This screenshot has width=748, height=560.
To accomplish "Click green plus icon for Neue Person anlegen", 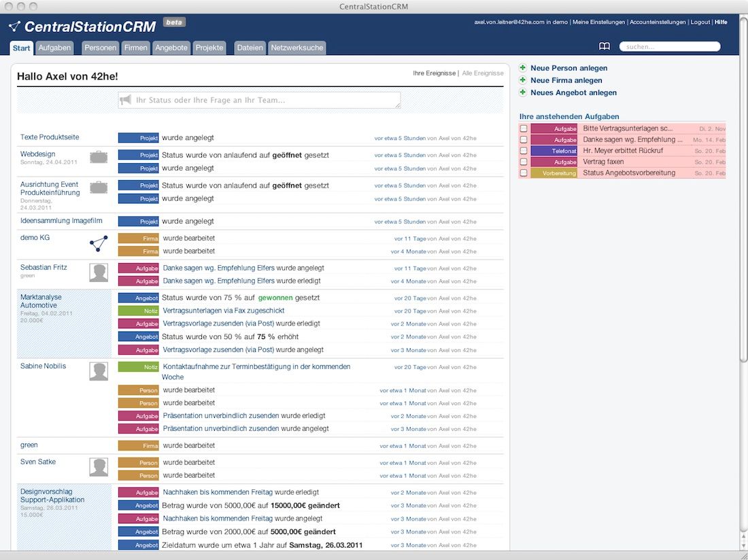I will click(523, 68).
